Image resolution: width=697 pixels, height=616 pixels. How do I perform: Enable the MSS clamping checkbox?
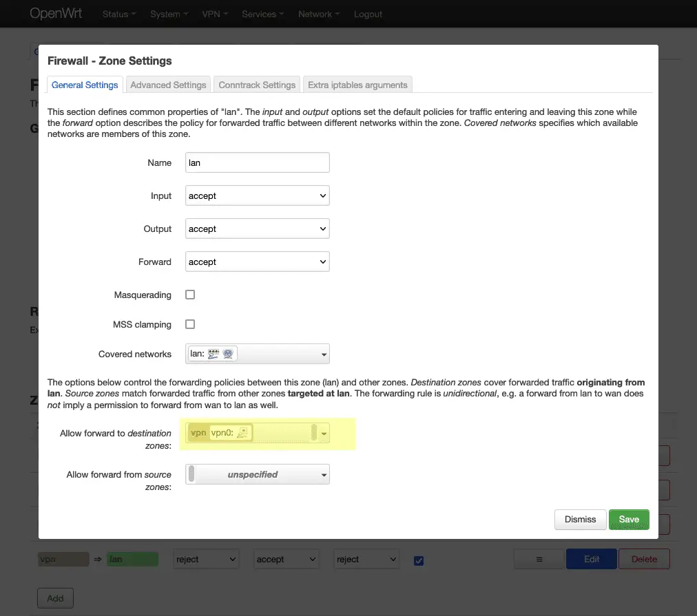click(x=190, y=324)
